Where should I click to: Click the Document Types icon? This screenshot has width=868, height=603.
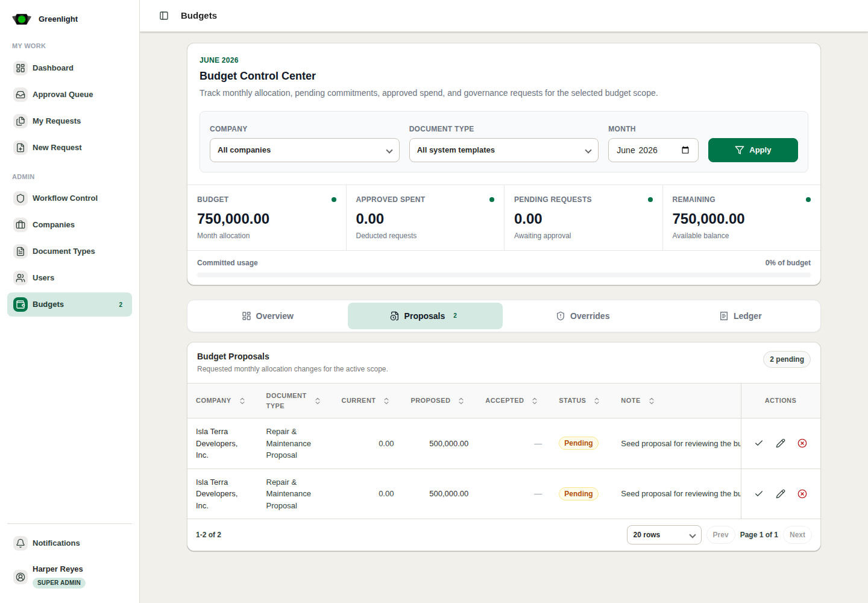(20, 251)
